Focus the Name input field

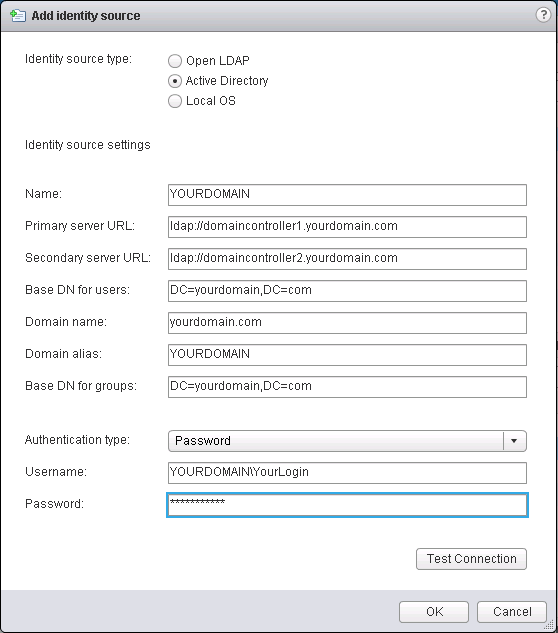point(347,195)
